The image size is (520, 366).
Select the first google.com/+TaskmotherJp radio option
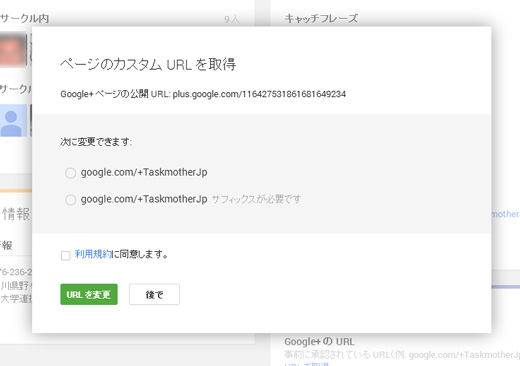pyautogui.click(x=70, y=173)
